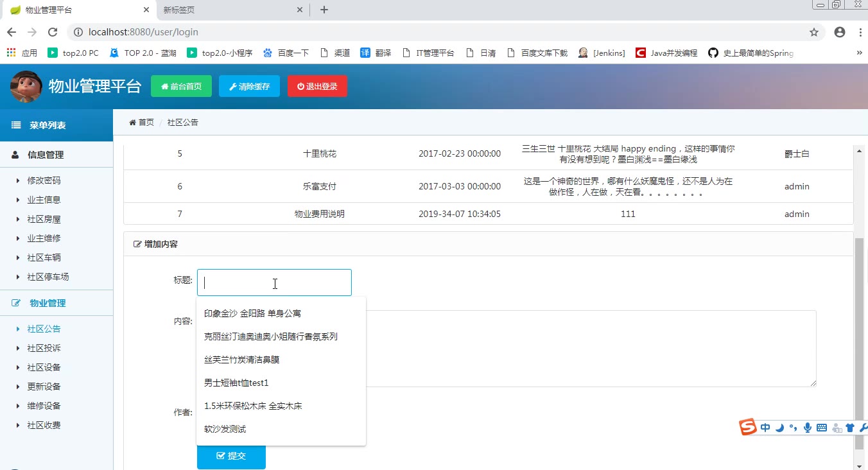The image size is (868, 470).
Task: Click the user avatar logo image
Action: (26, 87)
